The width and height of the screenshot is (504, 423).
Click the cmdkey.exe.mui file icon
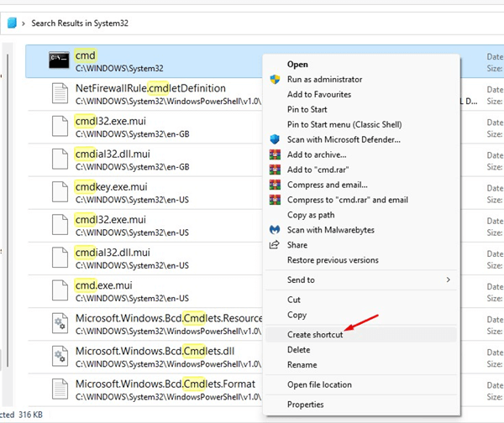point(60,191)
